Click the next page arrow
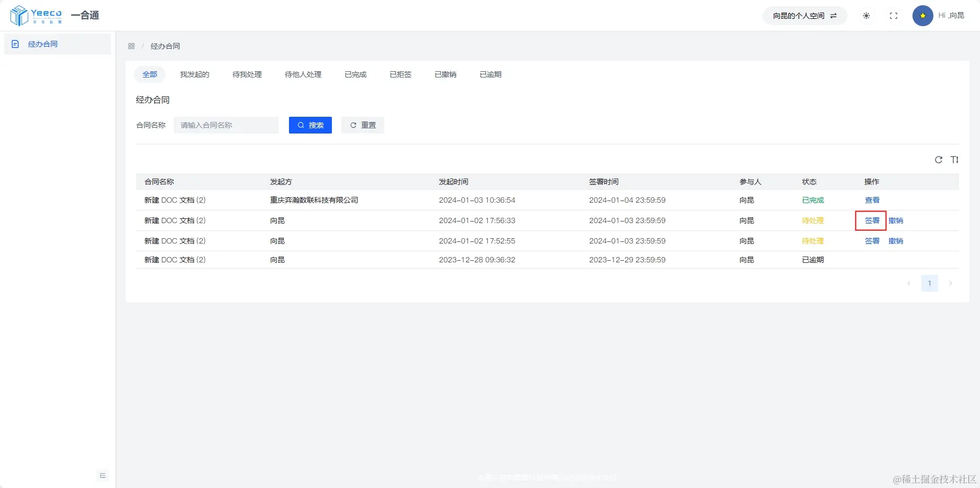 (x=951, y=283)
